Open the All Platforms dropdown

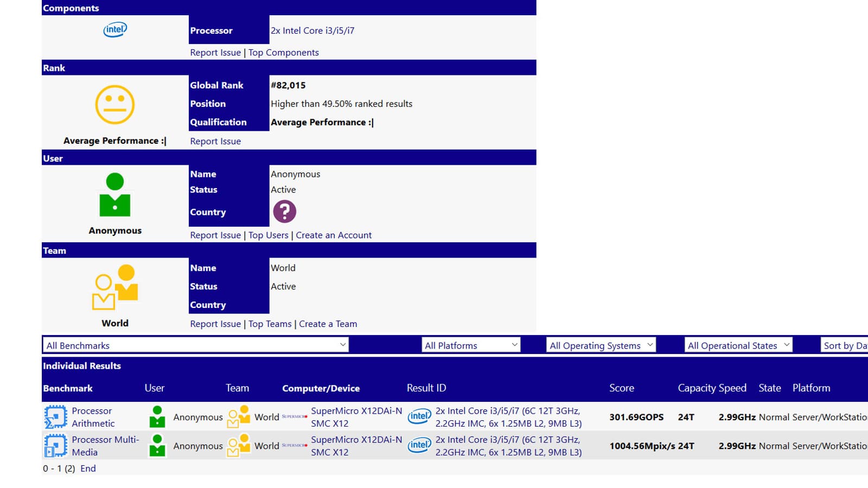pyautogui.click(x=471, y=345)
